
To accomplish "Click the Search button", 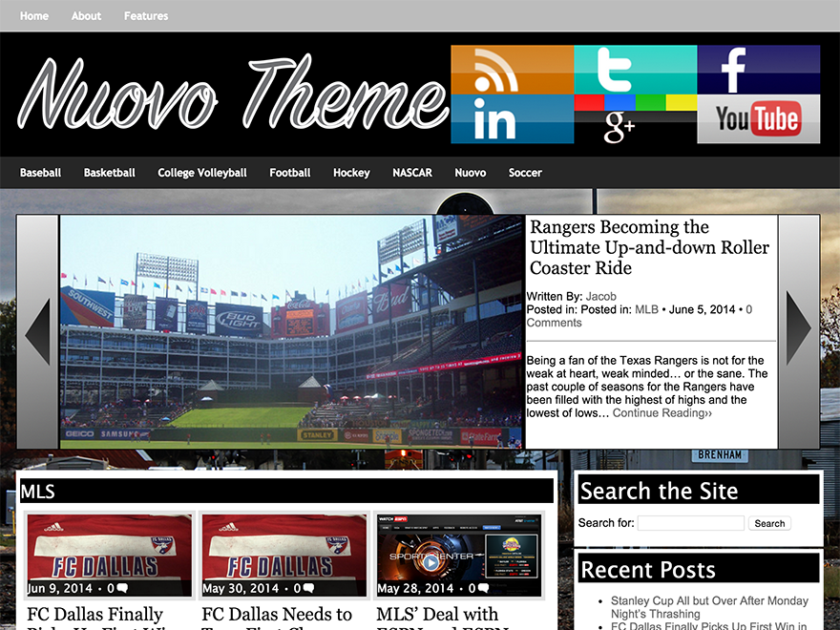I will [x=769, y=523].
